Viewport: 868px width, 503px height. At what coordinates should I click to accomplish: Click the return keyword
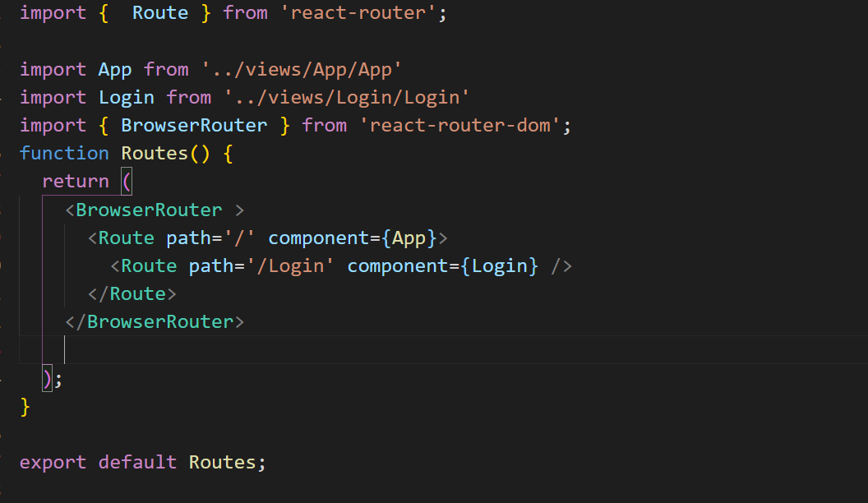point(75,180)
